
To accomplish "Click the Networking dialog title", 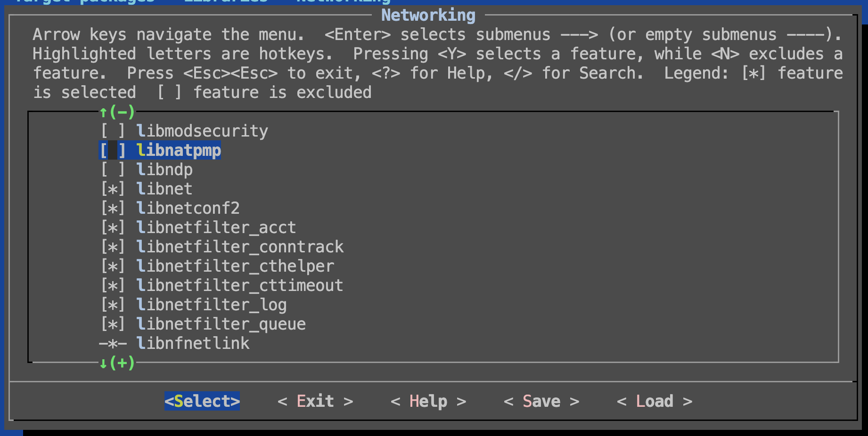I will click(428, 15).
